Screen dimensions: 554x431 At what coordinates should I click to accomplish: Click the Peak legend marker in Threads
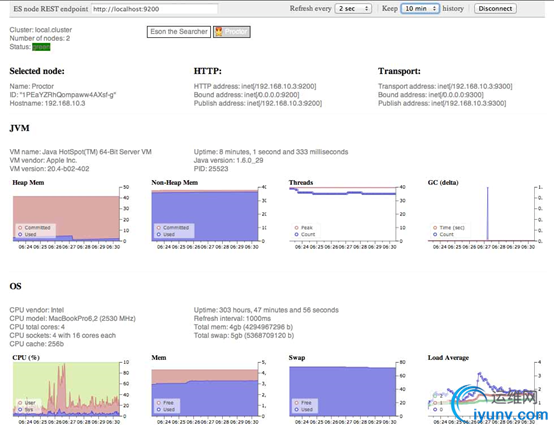point(296,228)
